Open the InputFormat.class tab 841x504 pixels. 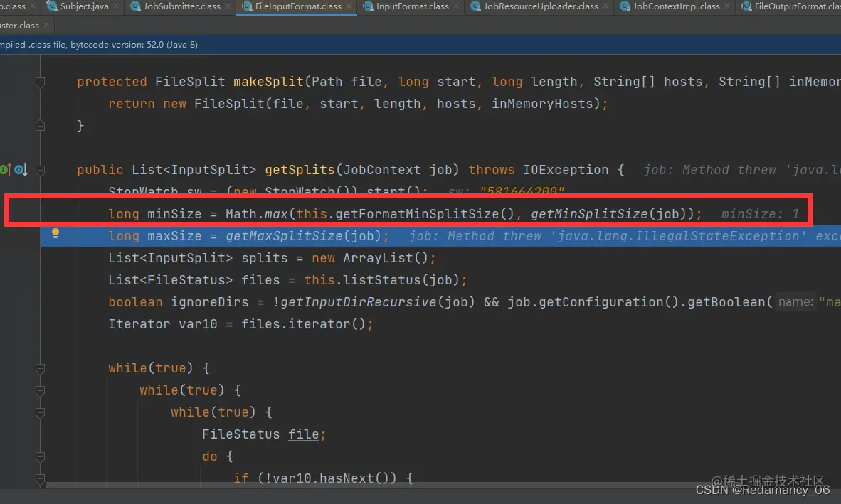click(x=412, y=6)
